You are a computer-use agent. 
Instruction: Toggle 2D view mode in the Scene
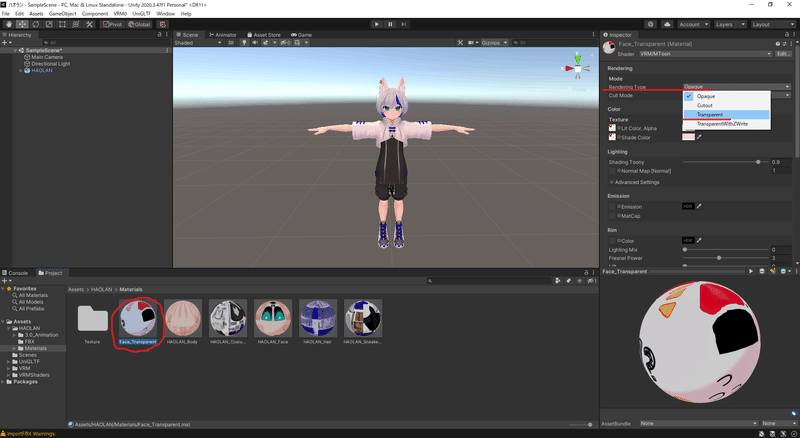pyautogui.click(x=231, y=42)
